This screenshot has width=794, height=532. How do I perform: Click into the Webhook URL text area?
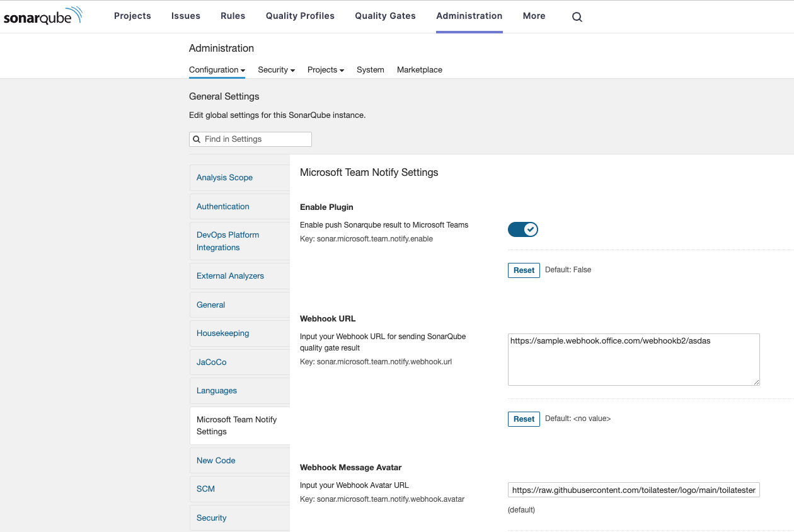[634, 359]
